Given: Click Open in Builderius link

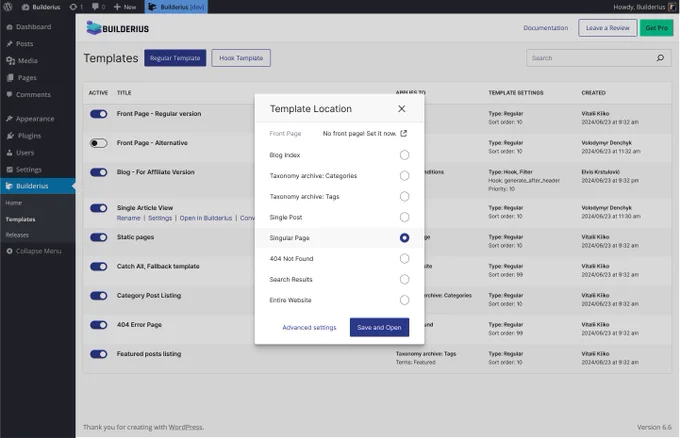Looking at the screenshot, I should [x=206, y=218].
